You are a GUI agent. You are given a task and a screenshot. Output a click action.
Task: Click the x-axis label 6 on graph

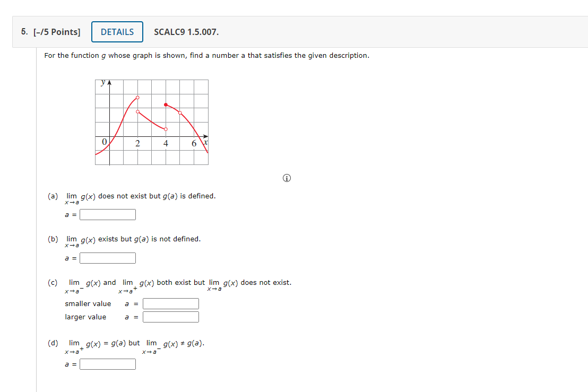[x=194, y=142]
